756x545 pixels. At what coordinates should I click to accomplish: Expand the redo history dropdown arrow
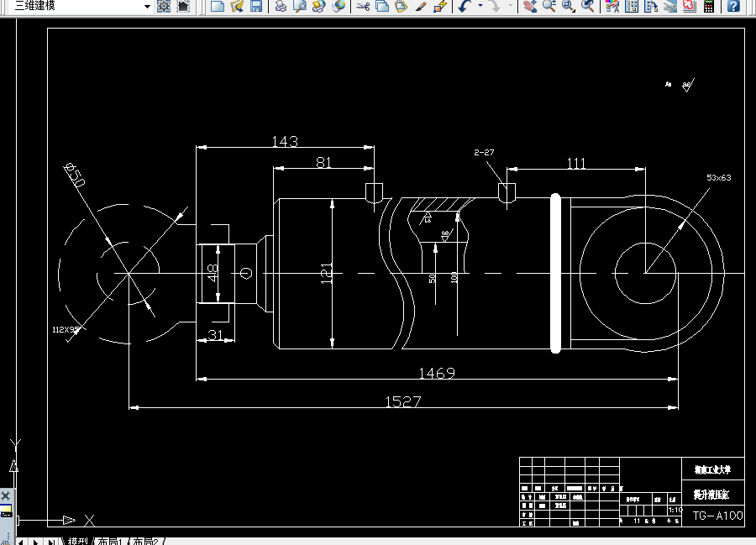[510, 6]
